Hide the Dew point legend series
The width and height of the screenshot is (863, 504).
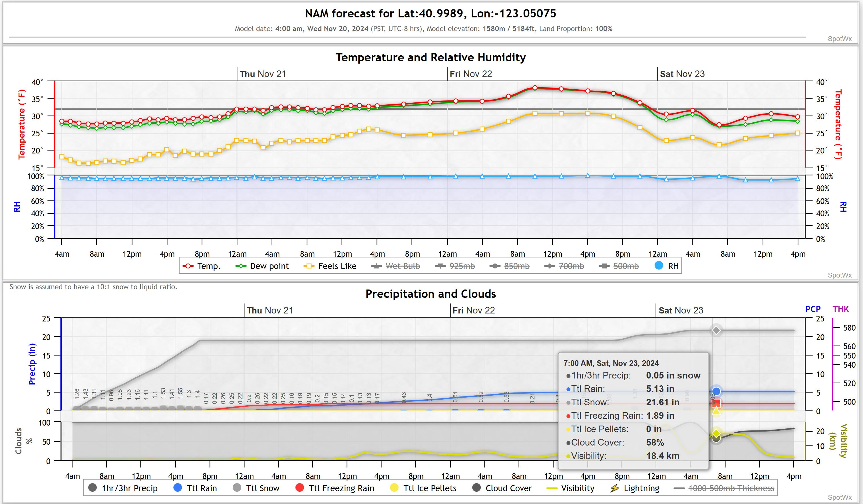269,266
